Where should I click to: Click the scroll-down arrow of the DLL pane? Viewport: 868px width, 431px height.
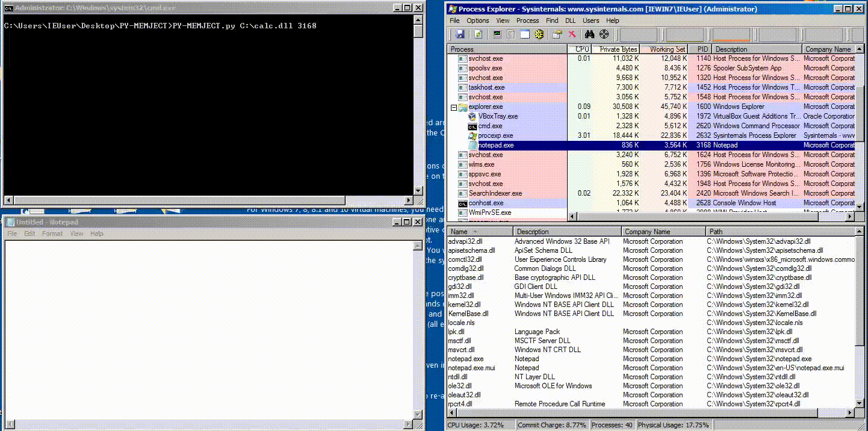[859, 403]
